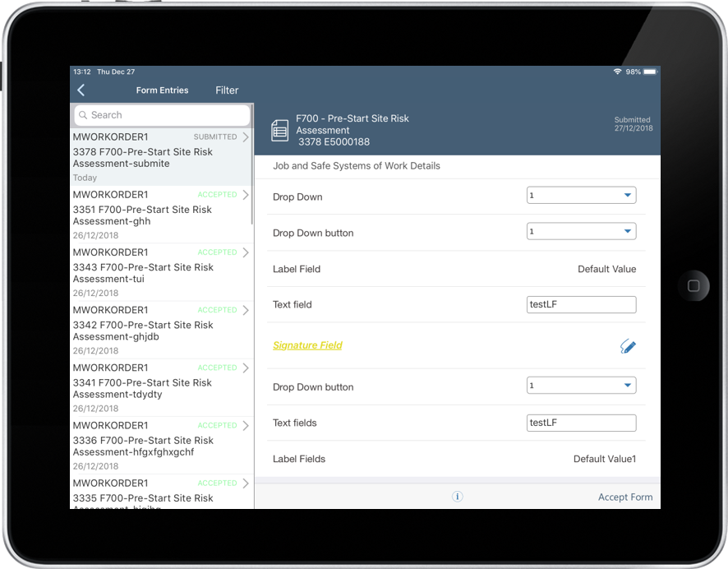Tap the back arrow icon
The image size is (728, 569).
[81, 90]
